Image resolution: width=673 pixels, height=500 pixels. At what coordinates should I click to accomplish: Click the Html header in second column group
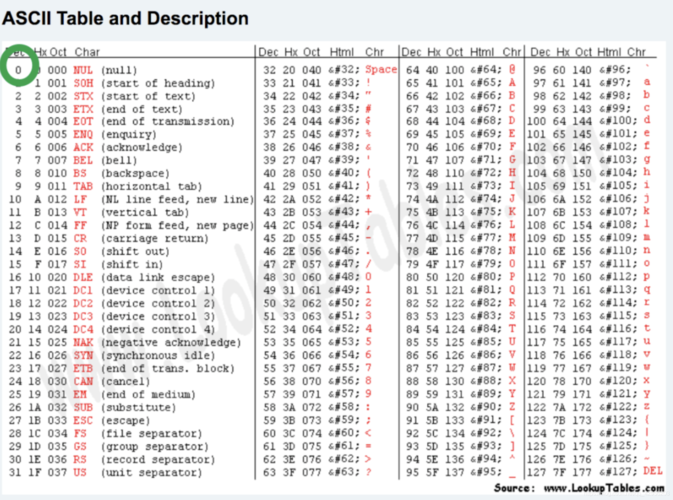click(342, 52)
